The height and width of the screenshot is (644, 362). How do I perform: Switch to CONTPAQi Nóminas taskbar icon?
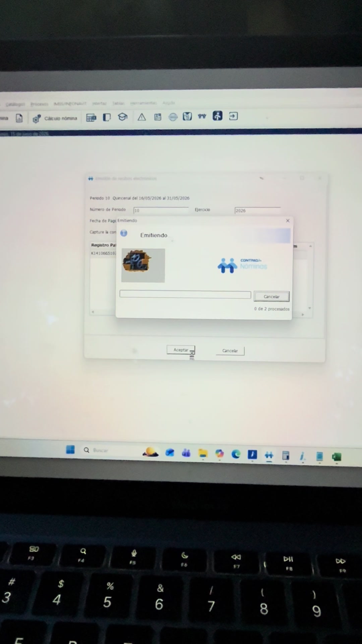(x=269, y=455)
